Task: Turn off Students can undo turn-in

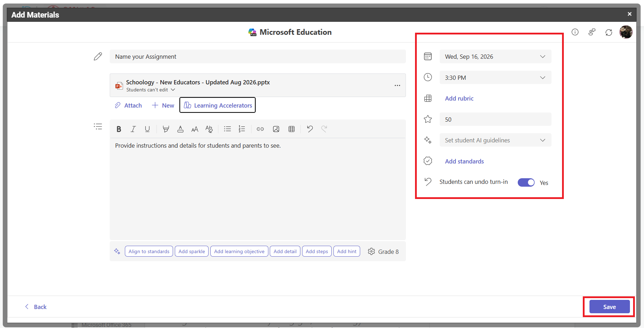Action: click(526, 182)
